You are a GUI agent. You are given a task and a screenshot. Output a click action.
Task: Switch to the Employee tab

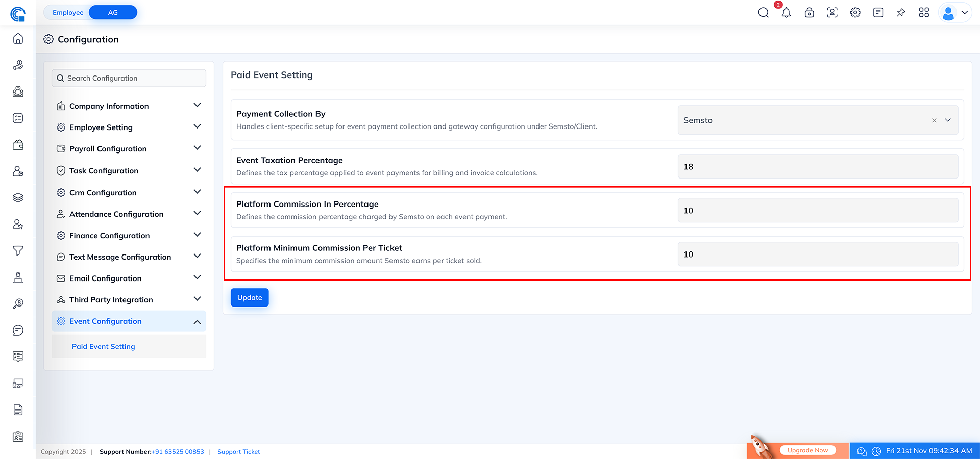click(68, 12)
